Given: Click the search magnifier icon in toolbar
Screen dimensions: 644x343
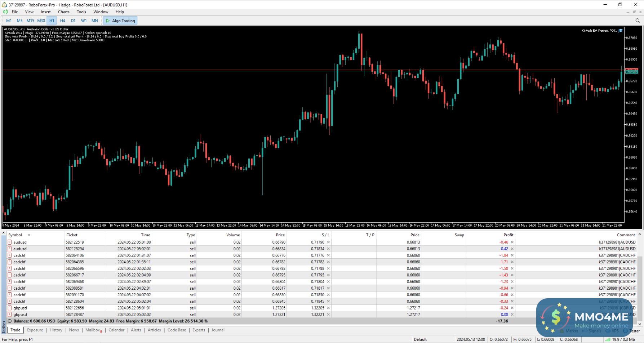Looking at the screenshot, I should (x=638, y=21).
